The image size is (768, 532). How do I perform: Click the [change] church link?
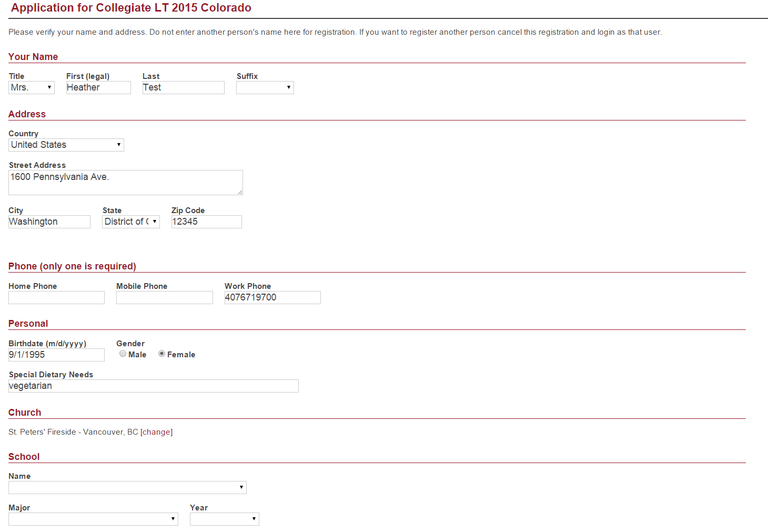pos(156,432)
